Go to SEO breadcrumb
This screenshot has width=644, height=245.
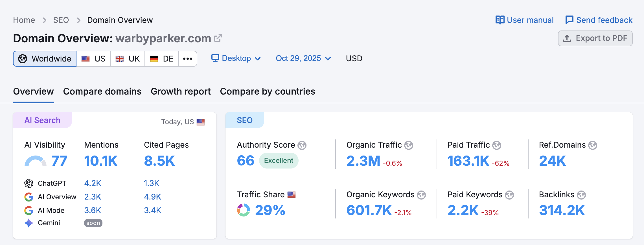coord(61,20)
